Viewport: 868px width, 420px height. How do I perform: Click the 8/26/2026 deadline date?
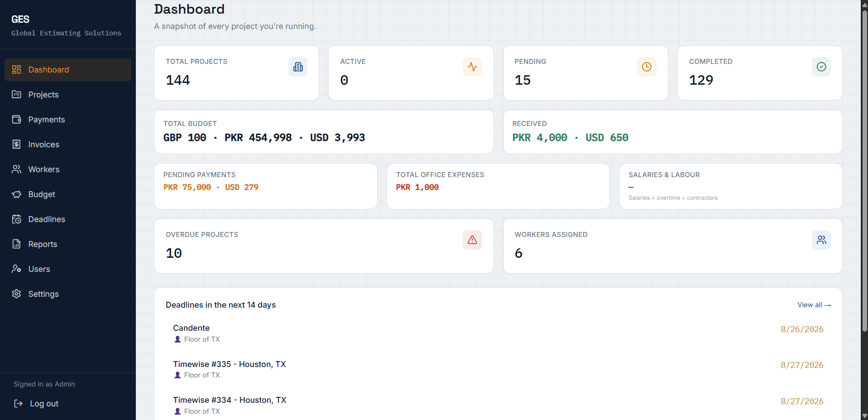pyautogui.click(x=802, y=329)
